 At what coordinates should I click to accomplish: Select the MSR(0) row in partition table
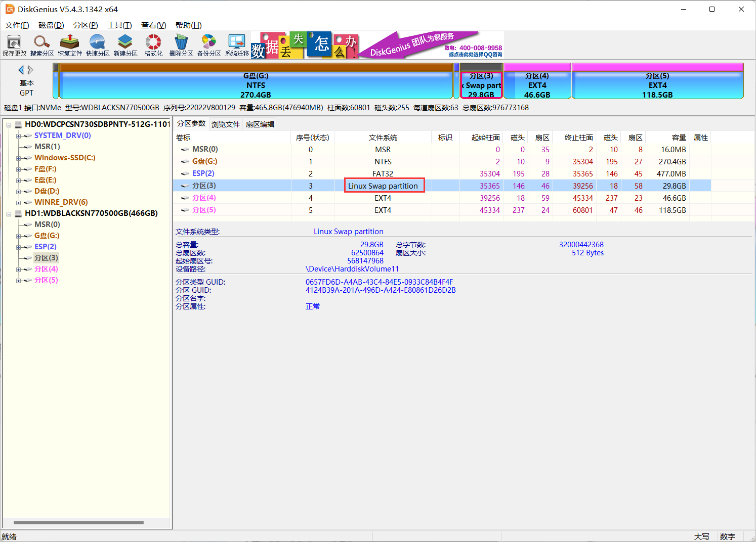tap(442, 150)
